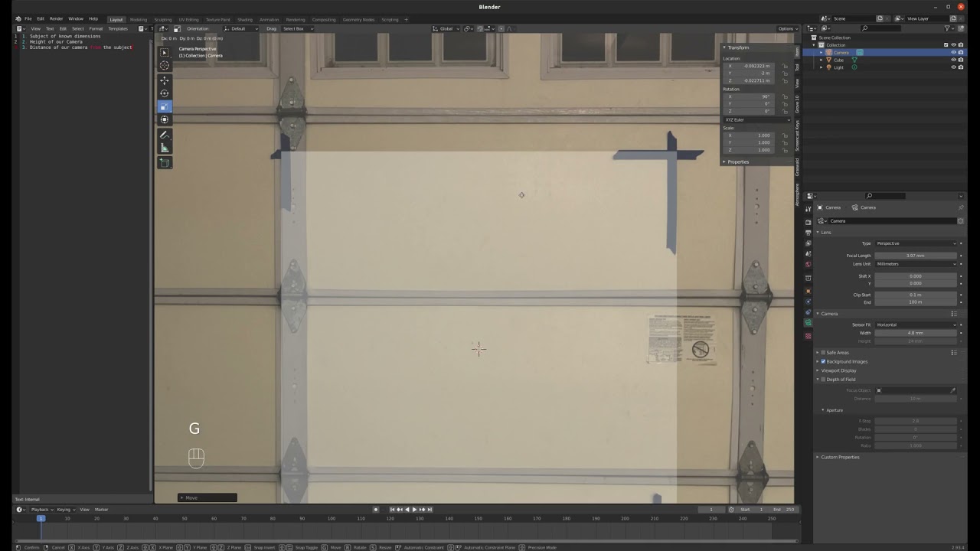Viewport: 980px width, 551px height.
Task: Enable the Safe Areas checkbox
Action: [x=823, y=353]
